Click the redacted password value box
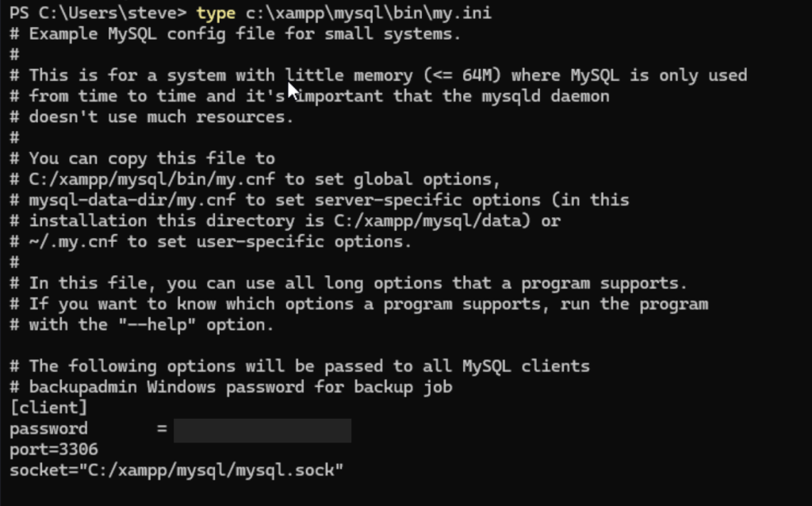Image resolution: width=812 pixels, height=506 pixels. pyautogui.click(x=262, y=430)
